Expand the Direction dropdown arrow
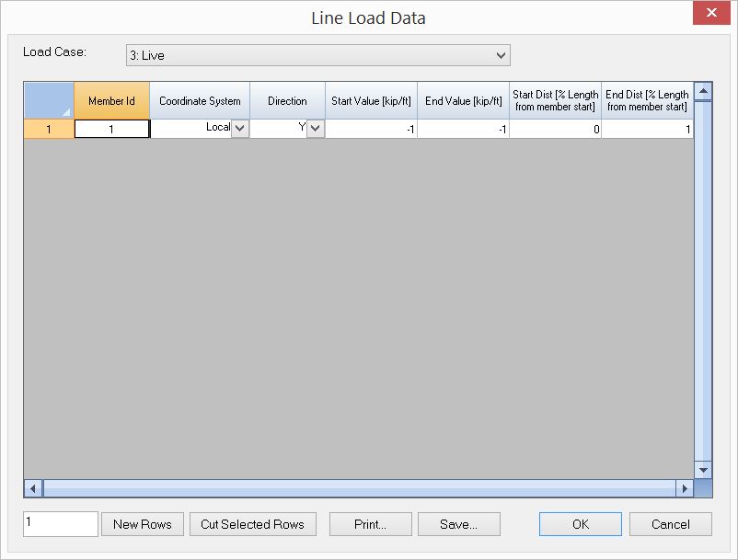 click(x=316, y=129)
